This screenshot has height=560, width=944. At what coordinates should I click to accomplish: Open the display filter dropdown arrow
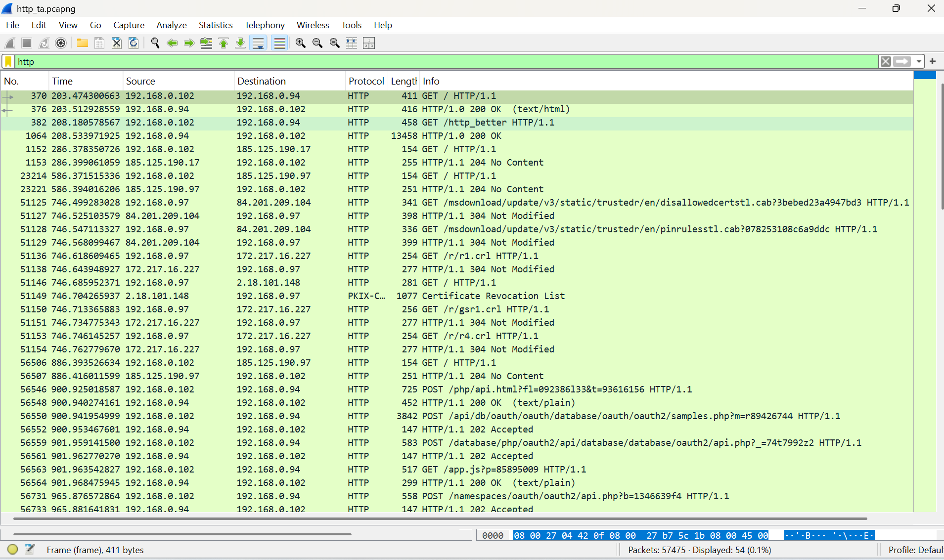coord(919,61)
